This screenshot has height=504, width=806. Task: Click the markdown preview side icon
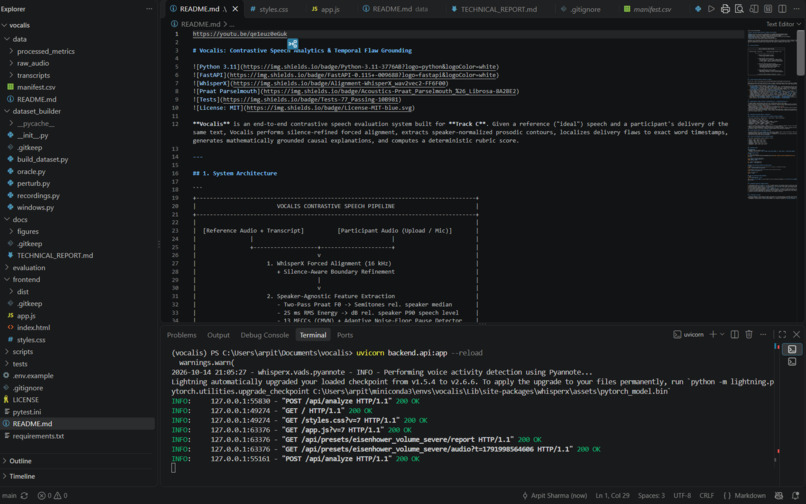coord(768,9)
